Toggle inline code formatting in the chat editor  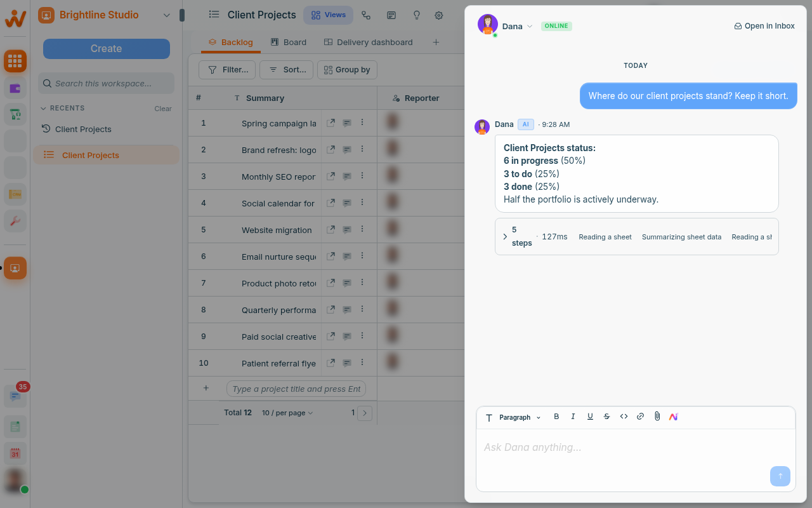(x=624, y=417)
